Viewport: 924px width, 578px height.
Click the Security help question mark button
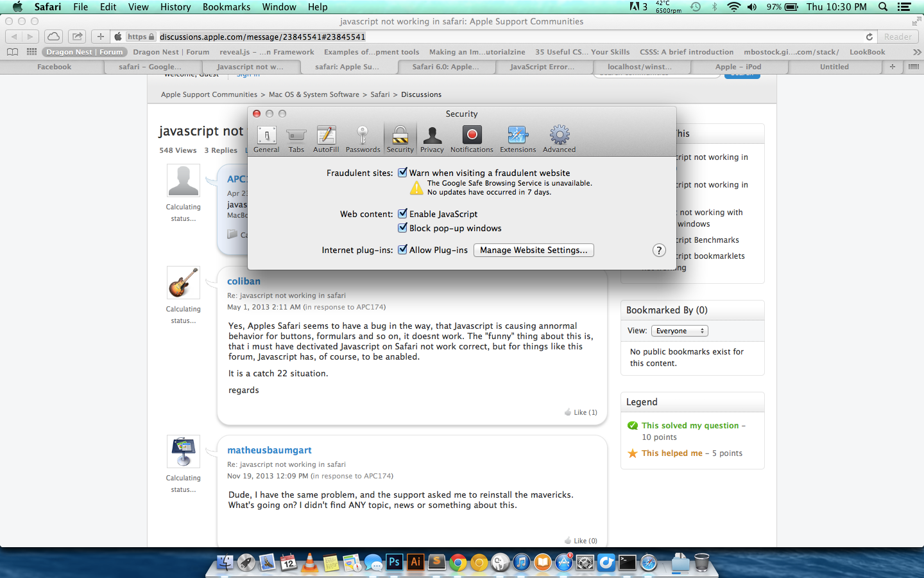tap(659, 250)
